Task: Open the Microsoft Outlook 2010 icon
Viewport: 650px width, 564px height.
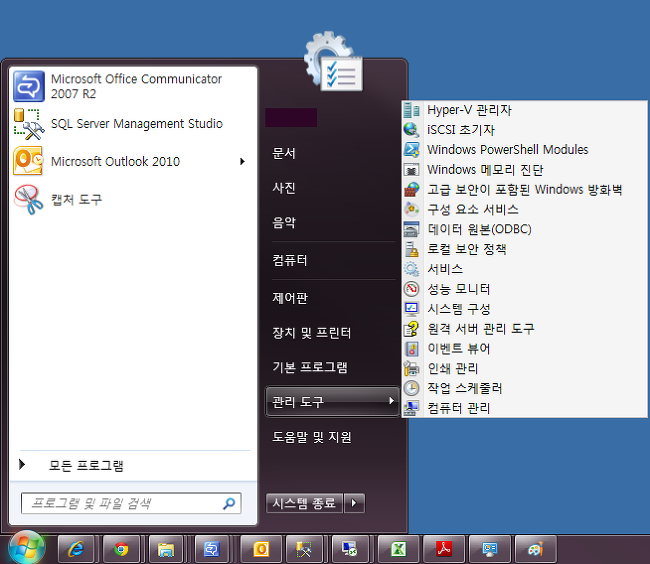Action: pyautogui.click(x=29, y=161)
